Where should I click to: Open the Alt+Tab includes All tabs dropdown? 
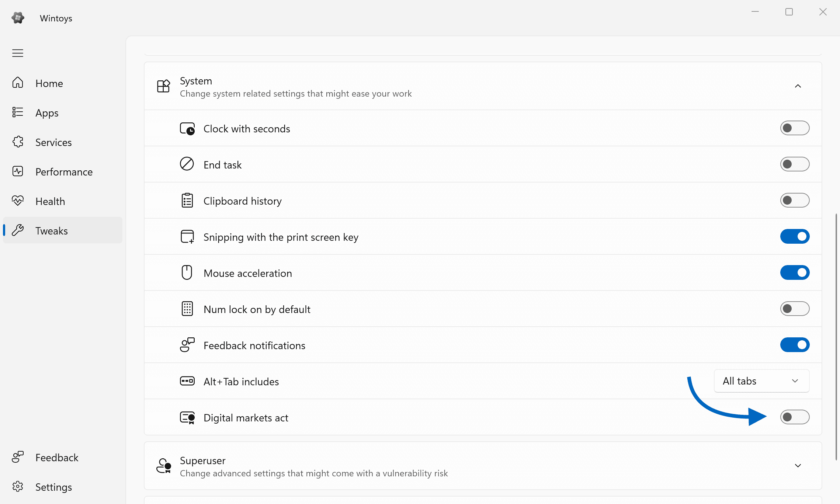coord(761,381)
